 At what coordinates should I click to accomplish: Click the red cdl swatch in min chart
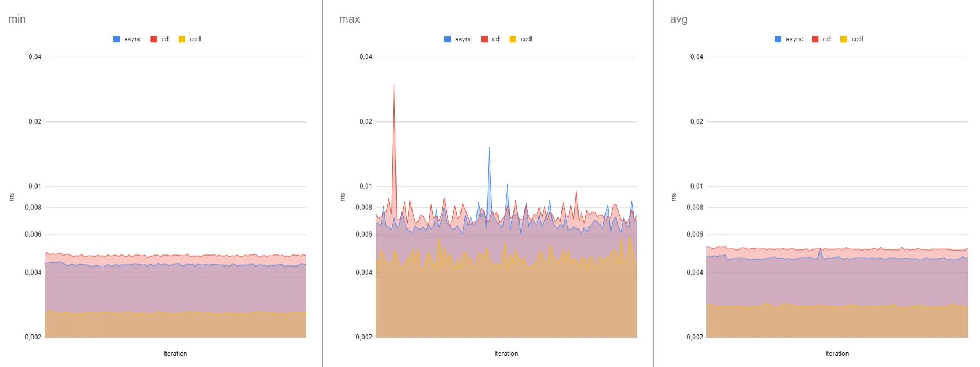[153, 39]
